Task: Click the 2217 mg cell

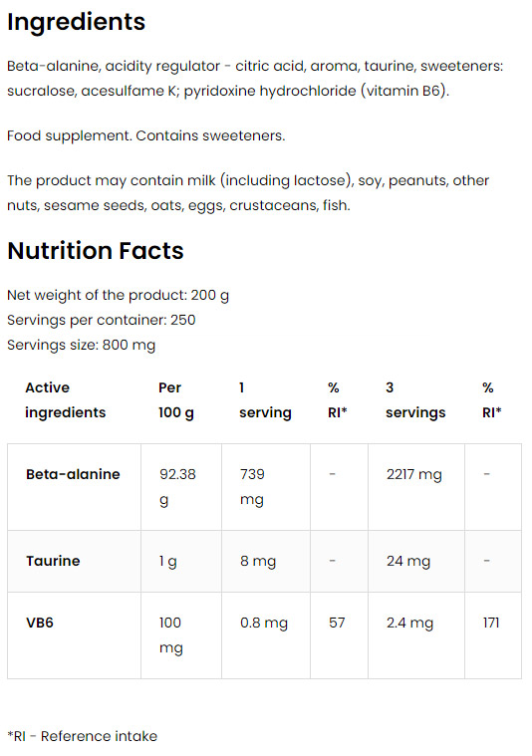Action: pyautogui.click(x=413, y=475)
